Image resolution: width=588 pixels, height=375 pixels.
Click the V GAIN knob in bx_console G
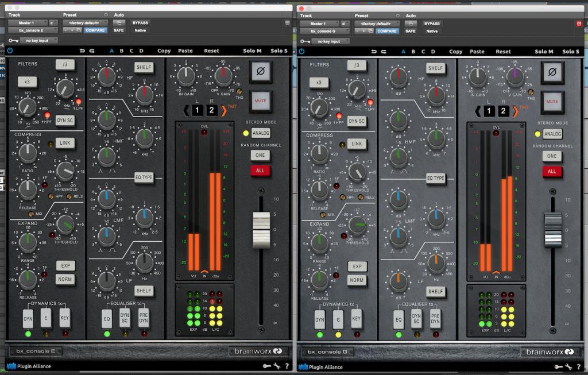click(x=515, y=76)
